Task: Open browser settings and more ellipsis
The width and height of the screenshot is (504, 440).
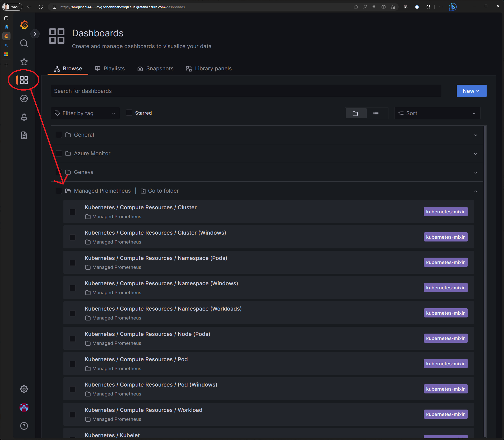Action: point(441,7)
